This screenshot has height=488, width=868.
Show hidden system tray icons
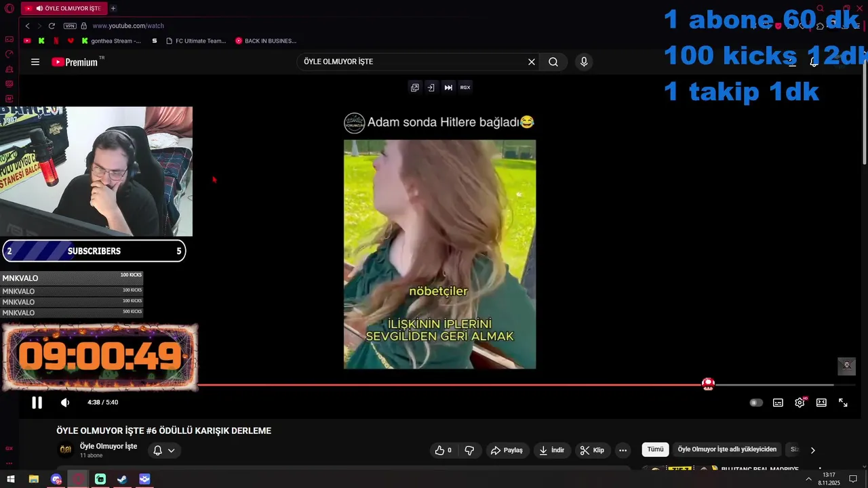(808, 479)
